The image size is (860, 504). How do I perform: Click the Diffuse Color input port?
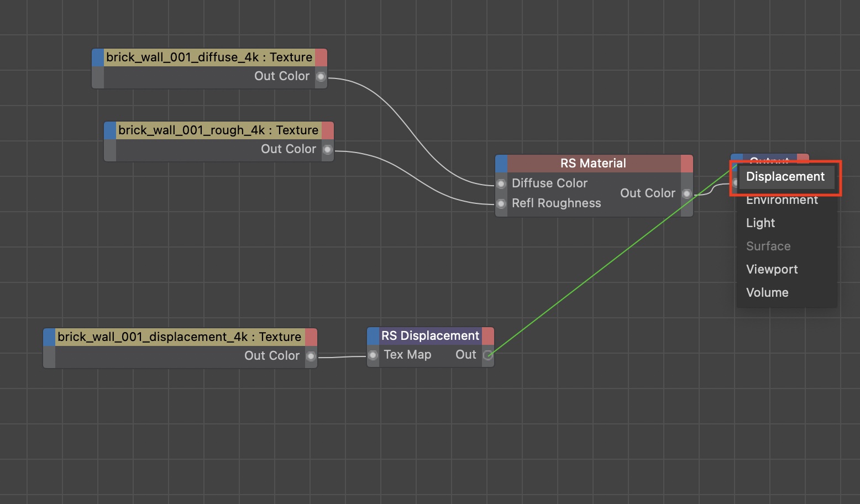click(x=501, y=183)
